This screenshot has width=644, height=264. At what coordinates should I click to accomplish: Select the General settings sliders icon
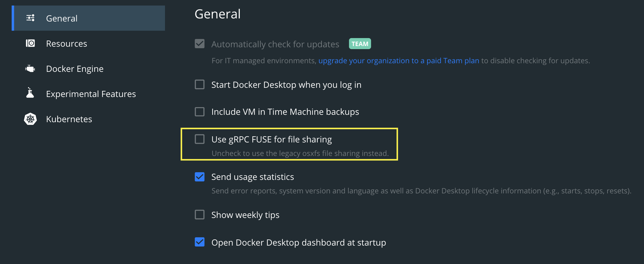tap(30, 18)
